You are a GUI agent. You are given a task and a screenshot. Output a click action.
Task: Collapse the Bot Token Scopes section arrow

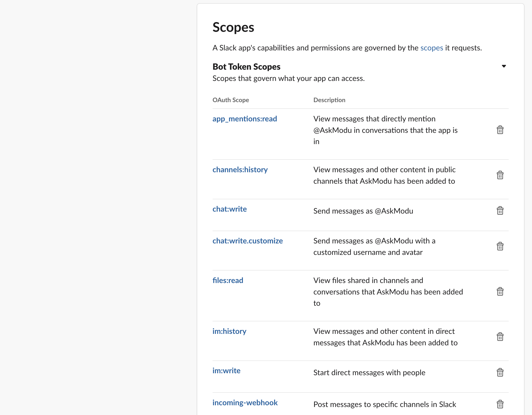click(504, 66)
